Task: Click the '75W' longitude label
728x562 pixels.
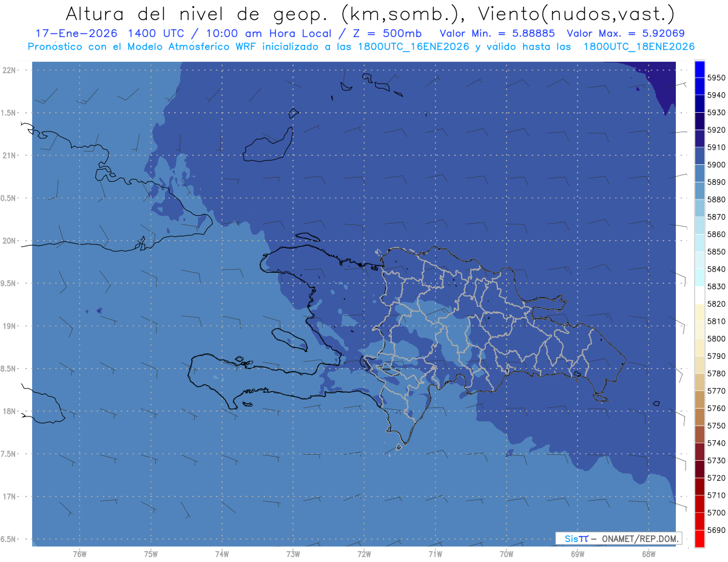Action: pos(151,554)
